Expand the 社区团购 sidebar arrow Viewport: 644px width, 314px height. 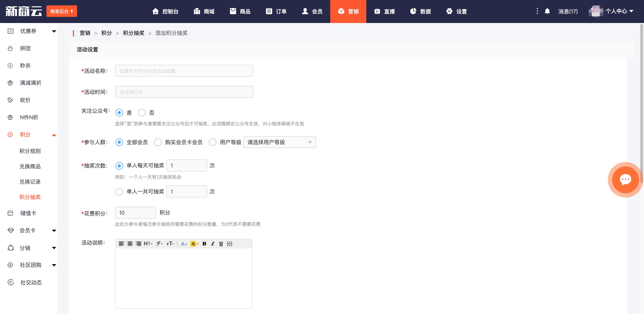point(54,265)
